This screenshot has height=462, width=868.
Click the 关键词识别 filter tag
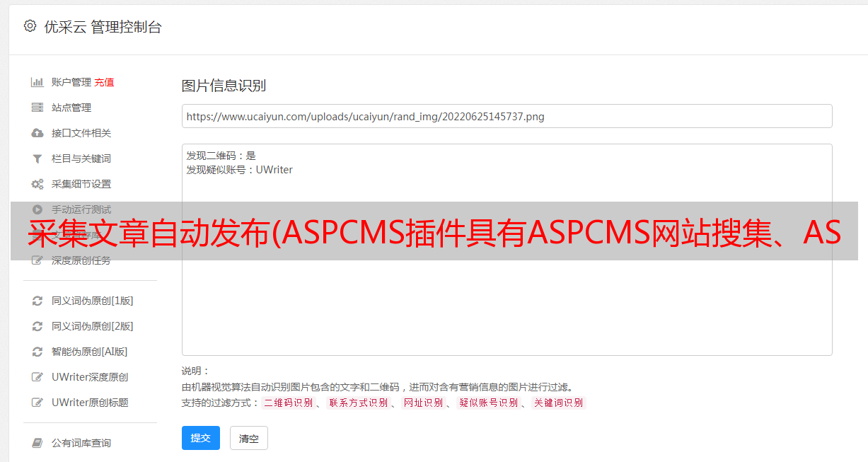coord(559,403)
